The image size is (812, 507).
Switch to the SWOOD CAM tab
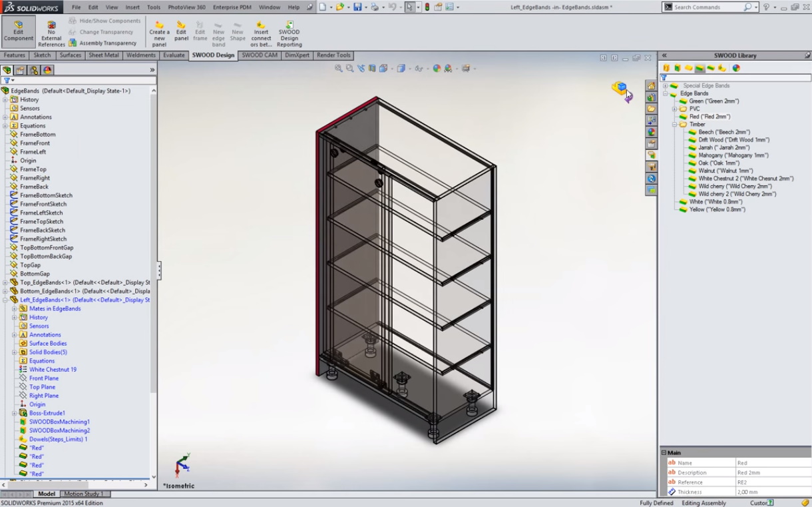(x=260, y=55)
